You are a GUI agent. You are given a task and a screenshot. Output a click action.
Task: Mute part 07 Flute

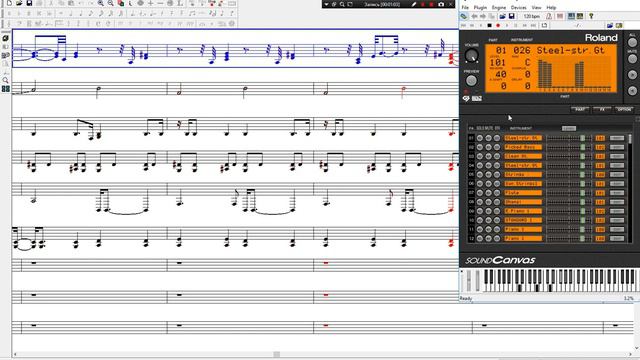point(488,193)
